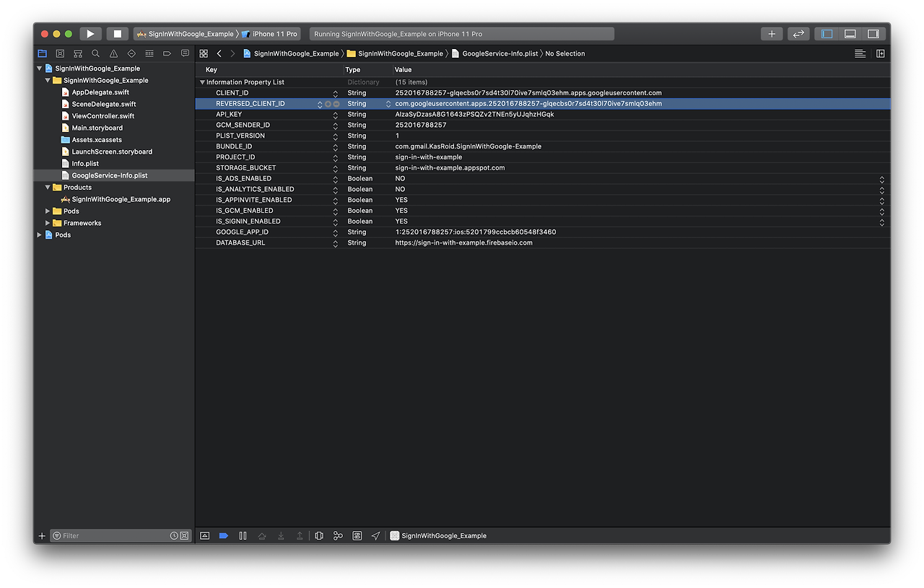This screenshot has height=588, width=924.
Task: Collapse the SignInWithGoogle_Example yellow folder group
Action: (48, 80)
